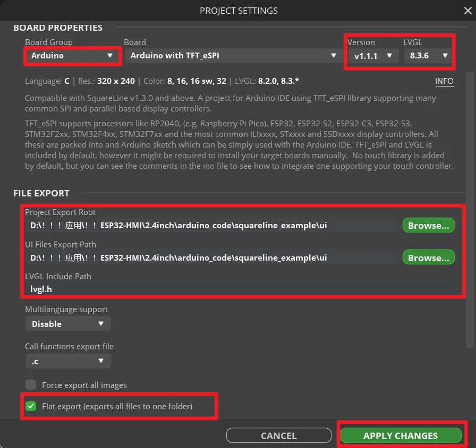
Task: Click the INFO link
Action: click(444, 81)
